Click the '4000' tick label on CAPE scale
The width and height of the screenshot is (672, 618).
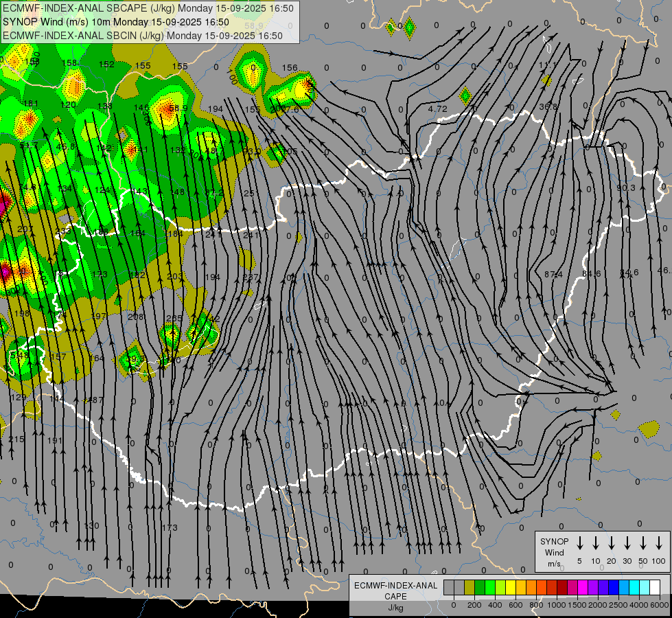pyautogui.click(x=639, y=605)
